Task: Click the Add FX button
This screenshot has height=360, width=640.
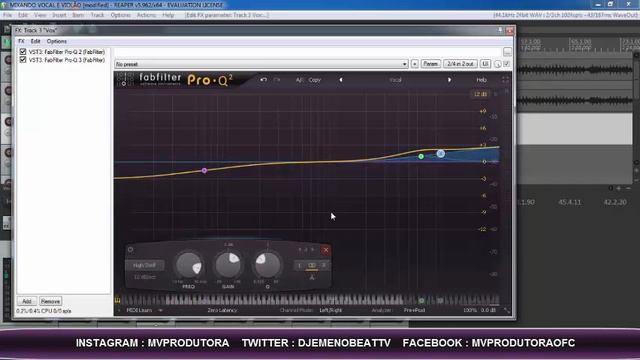Action: 27,301
